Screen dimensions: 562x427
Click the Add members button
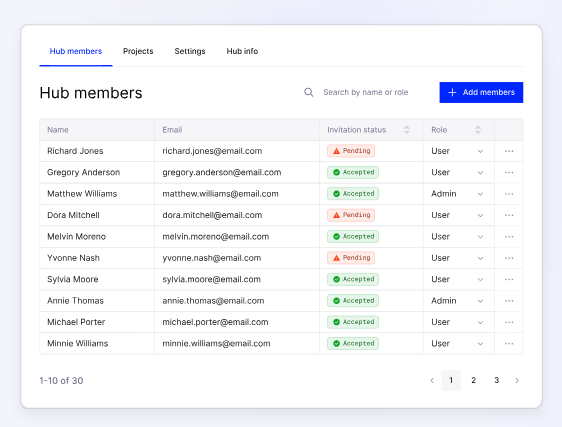pos(481,92)
